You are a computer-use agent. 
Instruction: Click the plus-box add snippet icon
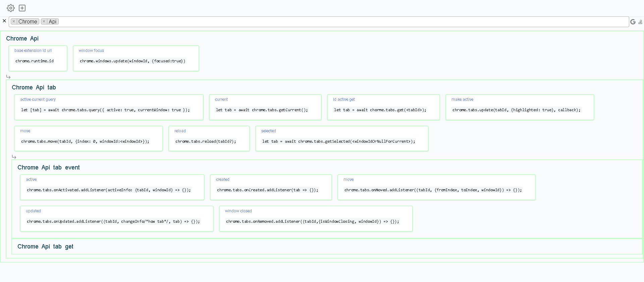pos(22,8)
